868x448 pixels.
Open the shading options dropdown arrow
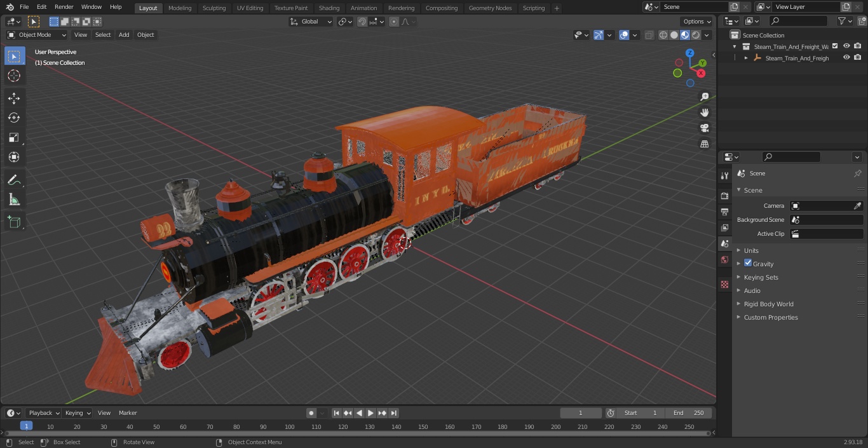[x=707, y=35]
